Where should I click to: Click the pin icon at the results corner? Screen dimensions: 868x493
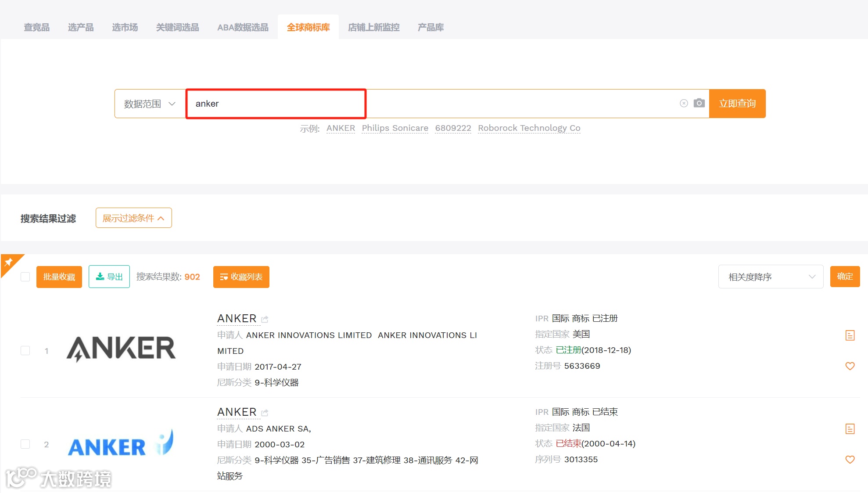coord(8,263)
